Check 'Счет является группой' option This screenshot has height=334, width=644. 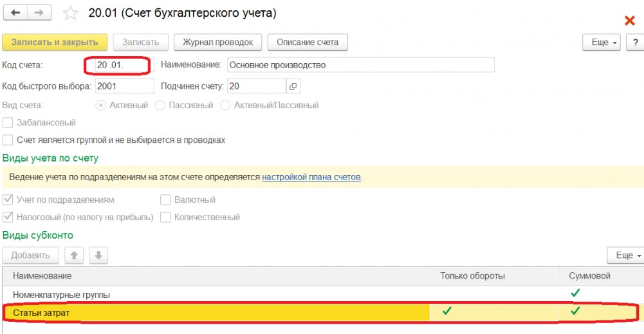click(8, 140)
